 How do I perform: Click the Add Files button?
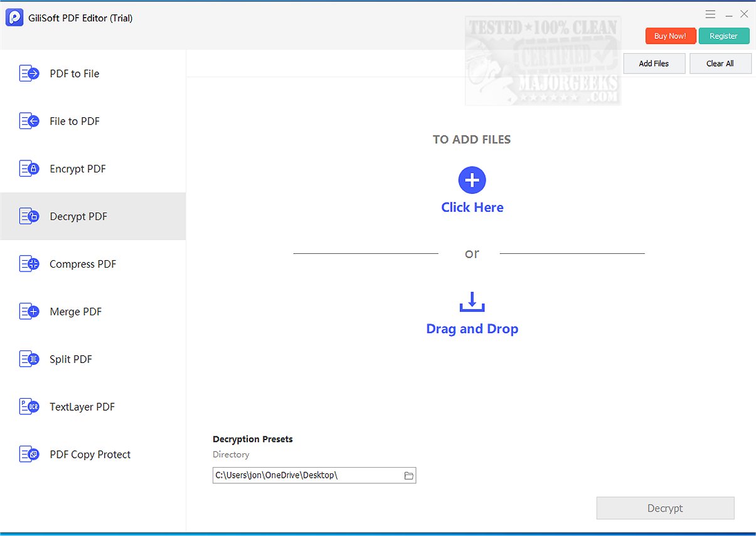click(x=654, y=63)
